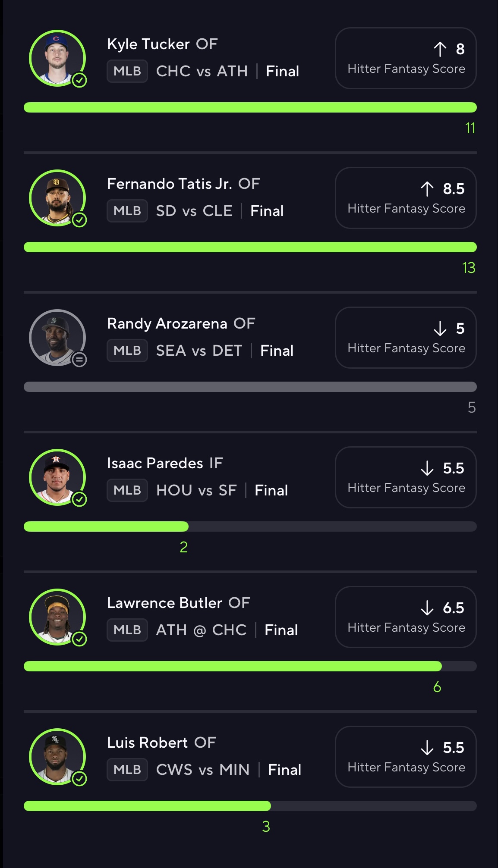Click the SD vs CLE matchup text
This screenshot has height=868, width=498.
(194, 211)
